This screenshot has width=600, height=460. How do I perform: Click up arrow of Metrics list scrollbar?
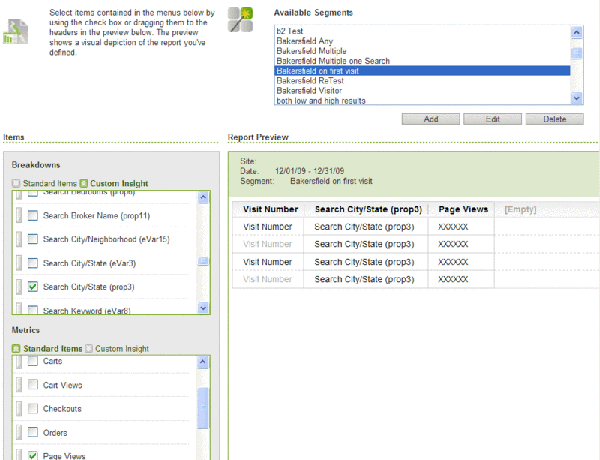coord(203,362)
